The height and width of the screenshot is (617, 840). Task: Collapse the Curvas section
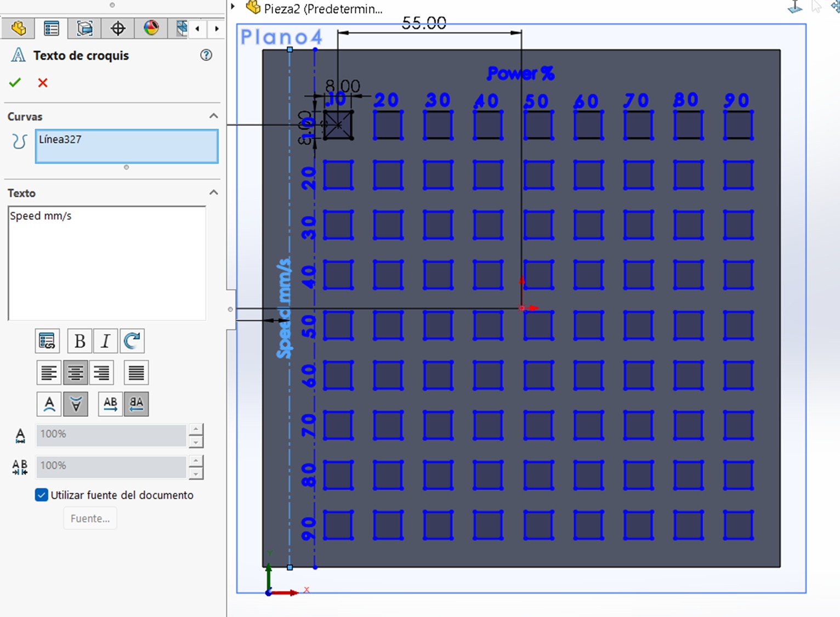[214, 116]
